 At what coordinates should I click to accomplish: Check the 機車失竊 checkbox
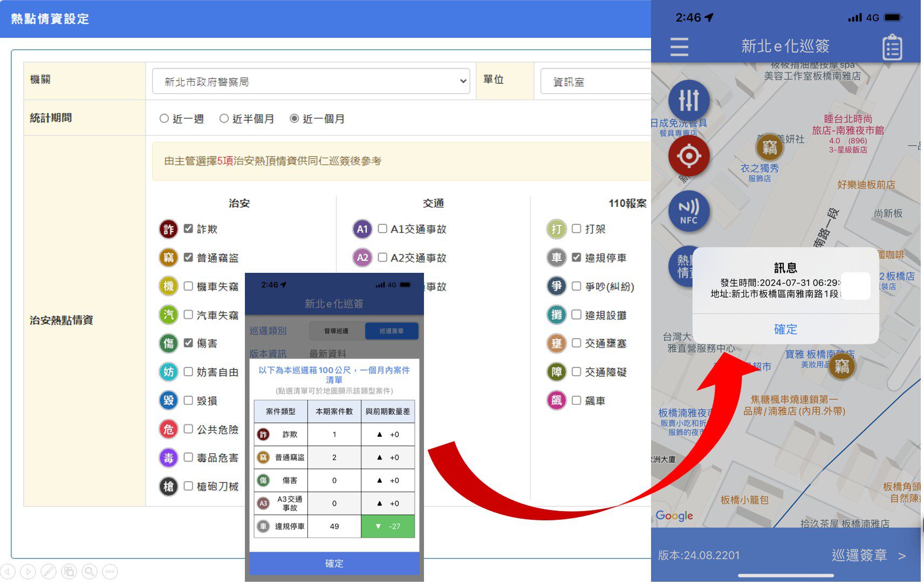coord(188,286)
